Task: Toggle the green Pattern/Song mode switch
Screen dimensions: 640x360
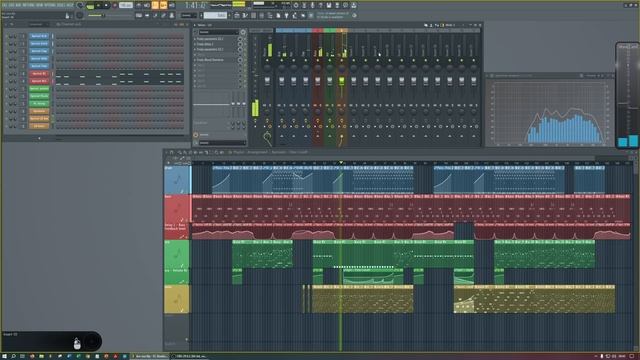Action: tap(90, 6)
